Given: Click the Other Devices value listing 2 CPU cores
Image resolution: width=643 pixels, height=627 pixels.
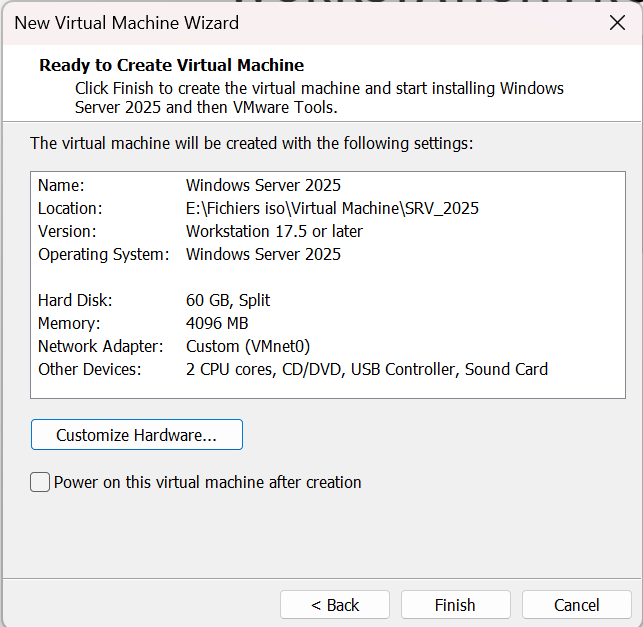Looking at the screenshot, I should (x=367, y=369).
